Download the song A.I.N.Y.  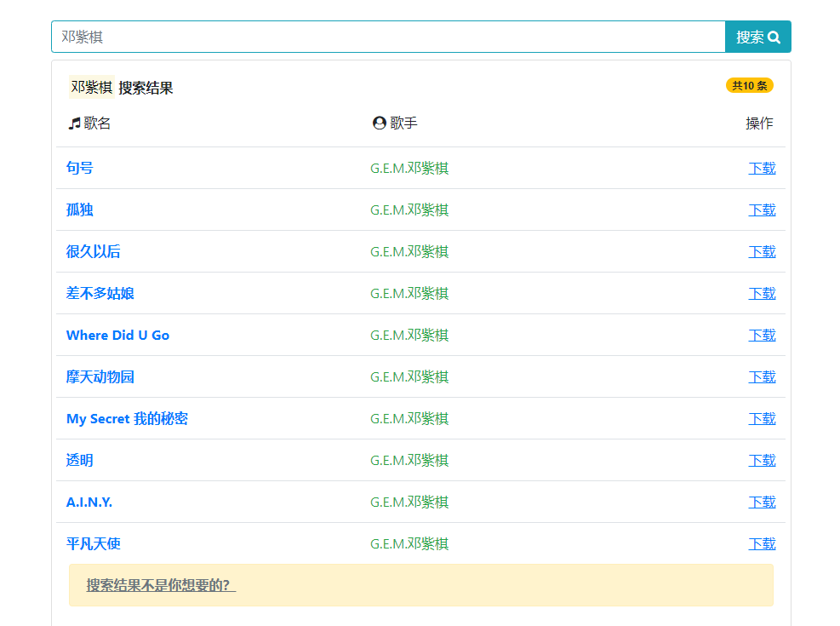[762, 502]
